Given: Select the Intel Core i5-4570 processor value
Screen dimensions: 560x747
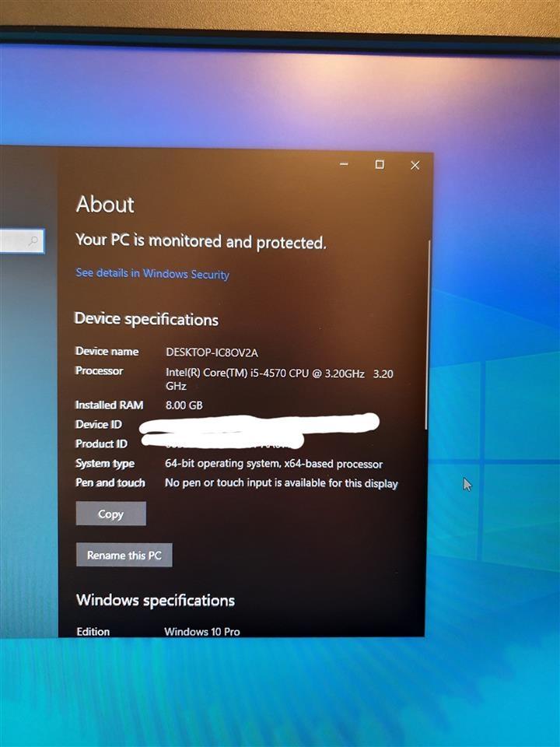Looking at the screenshot, I should 279,379.
